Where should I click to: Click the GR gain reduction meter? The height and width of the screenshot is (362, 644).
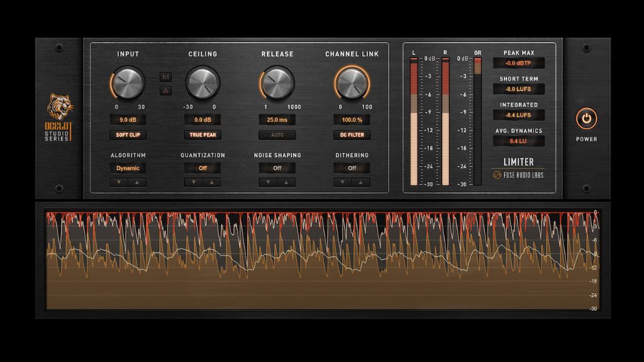coord(477,121)
